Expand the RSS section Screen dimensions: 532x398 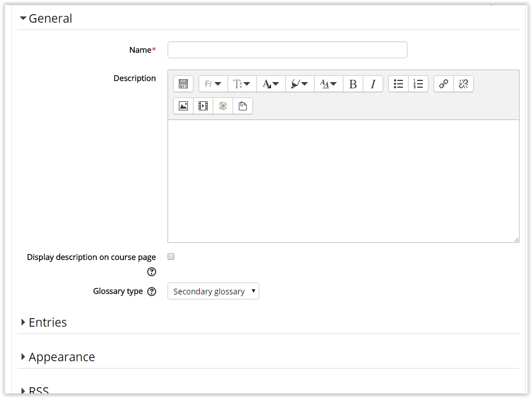pos(35,391)
